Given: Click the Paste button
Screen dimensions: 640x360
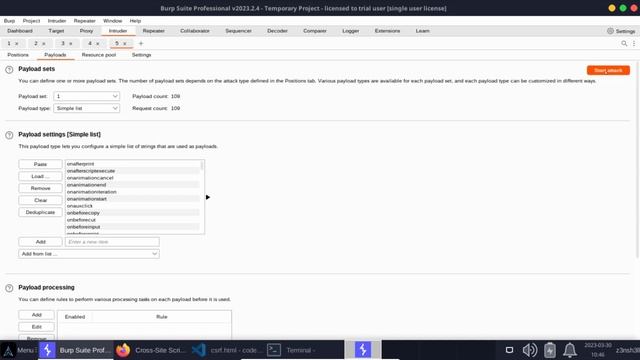Looking at the screenshot, I should coord(40,164).
